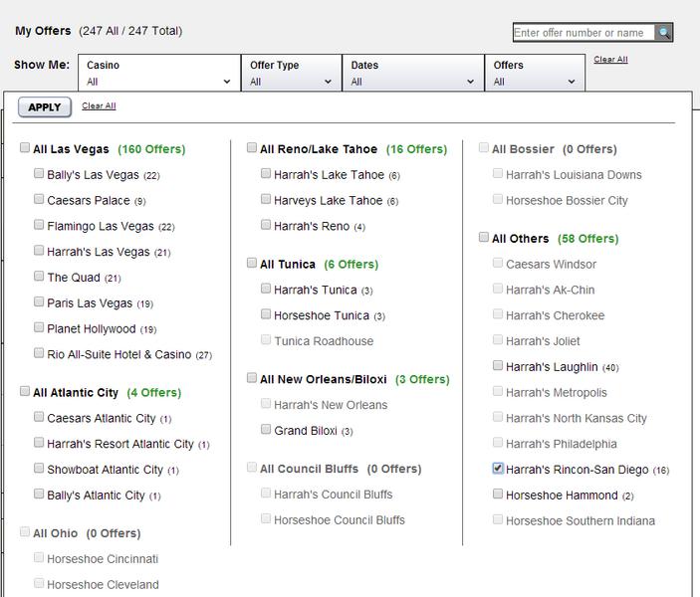Open the Offer Type filter dropdown
This screenshot has height=597, width=700.
[292, 74]
